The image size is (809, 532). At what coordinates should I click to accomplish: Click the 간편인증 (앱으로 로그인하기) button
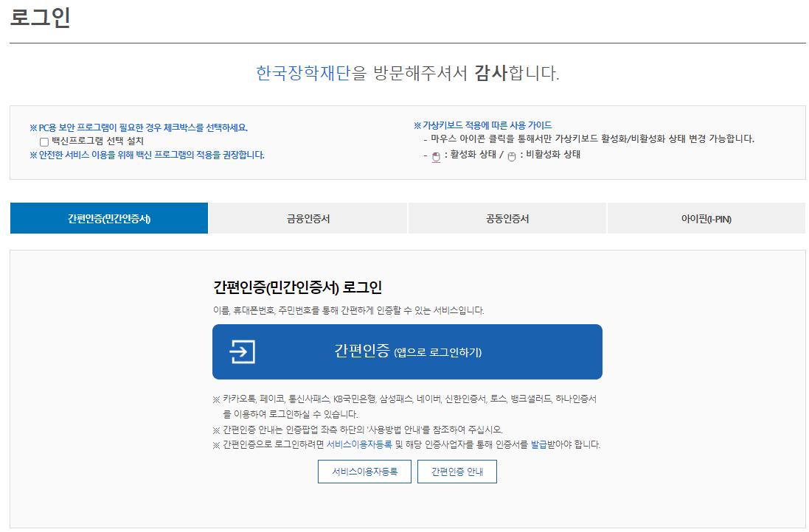407,351
